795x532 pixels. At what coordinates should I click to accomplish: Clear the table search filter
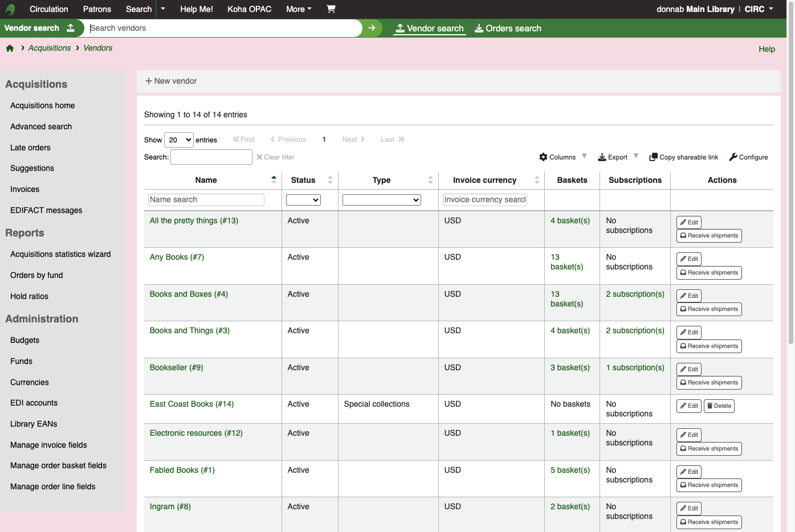coord(275,157)
